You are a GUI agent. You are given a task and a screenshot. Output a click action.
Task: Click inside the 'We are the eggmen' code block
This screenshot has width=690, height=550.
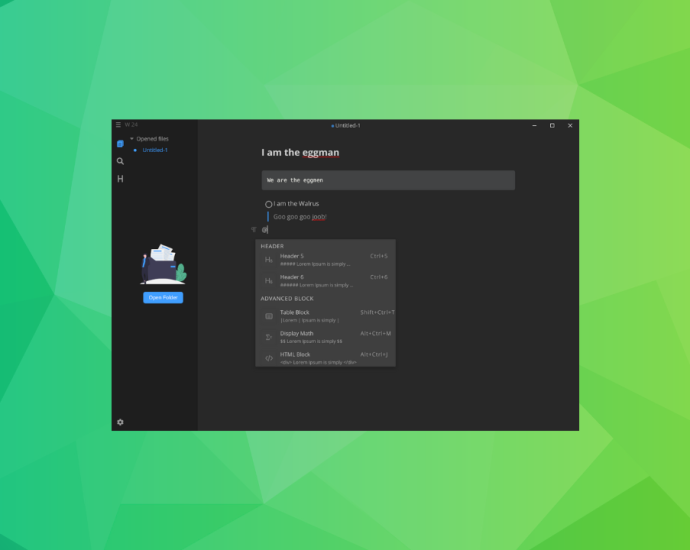(x=388, y=180)
